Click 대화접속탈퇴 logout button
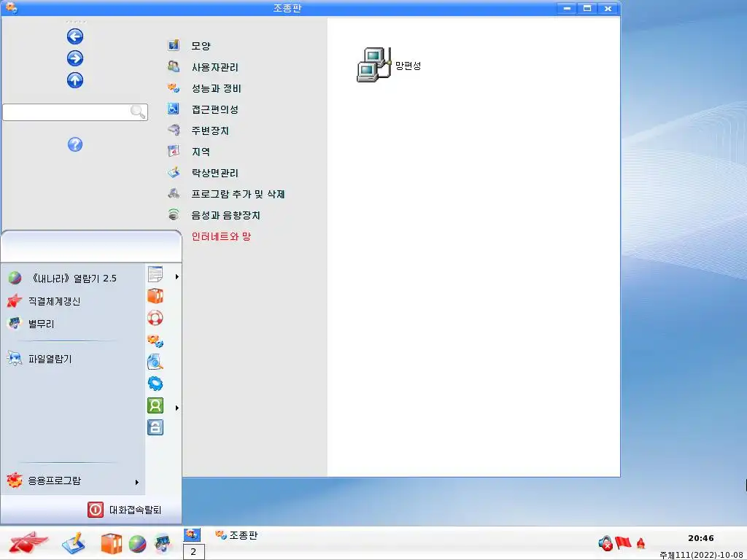This screenshot has width=747, height=560. click(124, 510)
